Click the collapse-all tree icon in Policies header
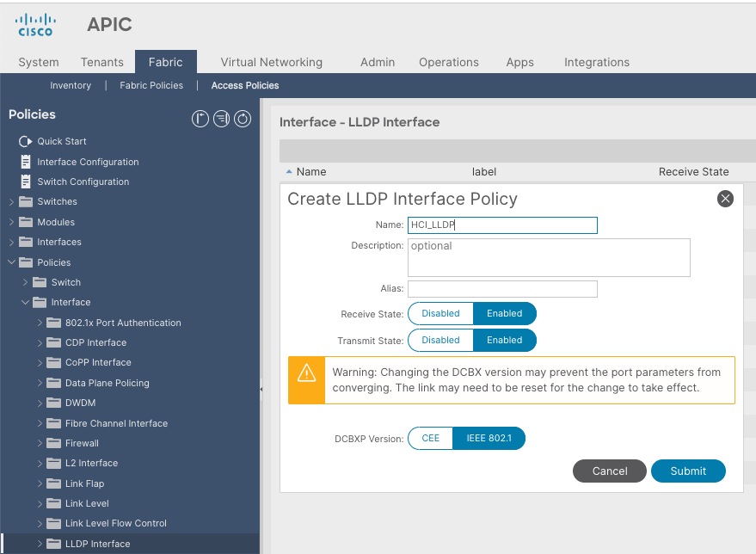The height and width of the screenshot is (554, 756). 200,119
